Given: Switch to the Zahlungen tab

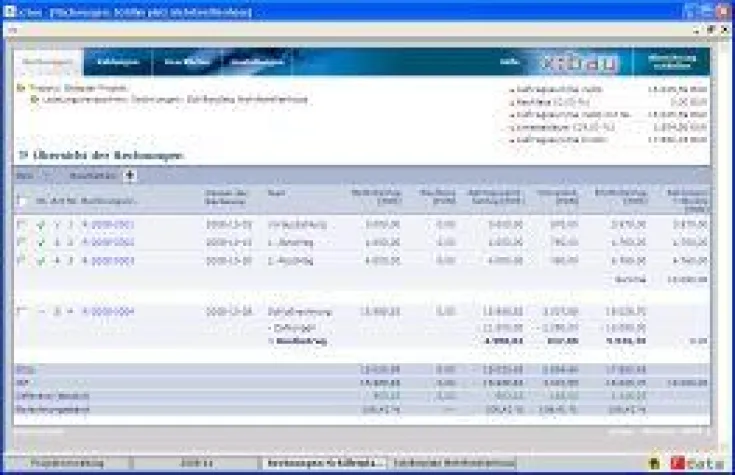Looking at the screenshot, I should (117, 63).
